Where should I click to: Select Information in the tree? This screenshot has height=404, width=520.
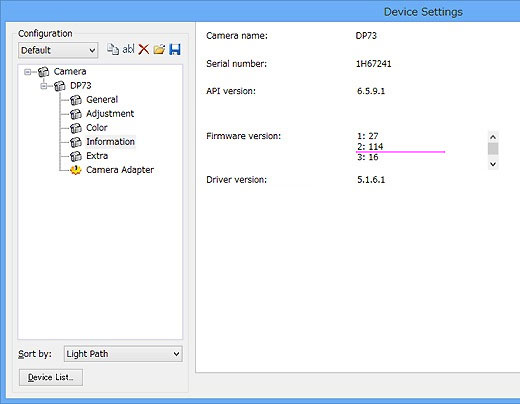[110, 142]
